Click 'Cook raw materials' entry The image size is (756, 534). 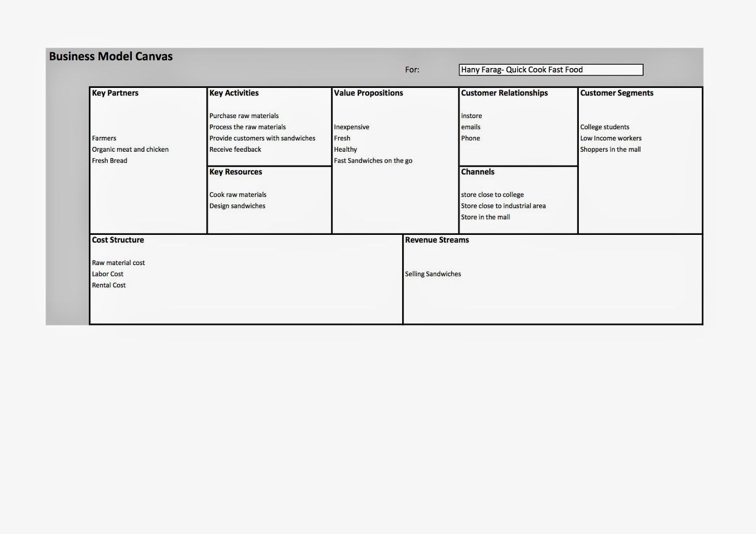tap(238, 195)
